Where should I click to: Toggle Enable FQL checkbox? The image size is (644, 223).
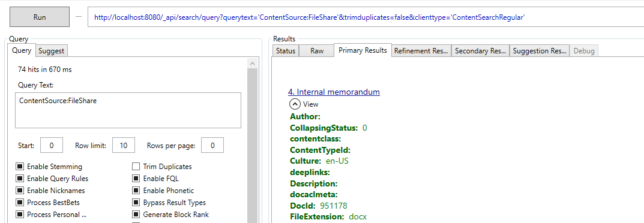click(136, 178)
